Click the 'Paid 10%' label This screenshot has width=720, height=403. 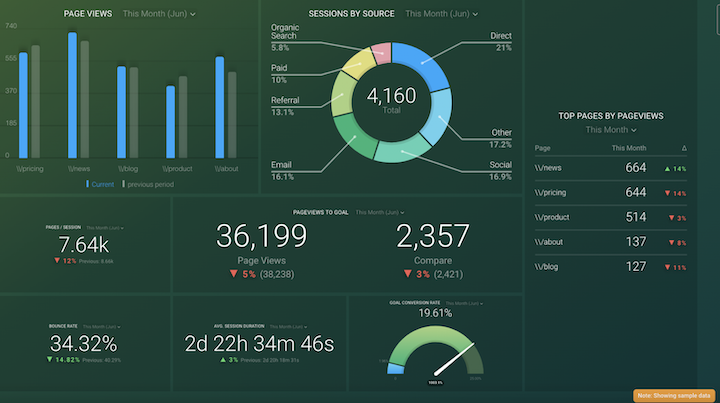[279, 73]
